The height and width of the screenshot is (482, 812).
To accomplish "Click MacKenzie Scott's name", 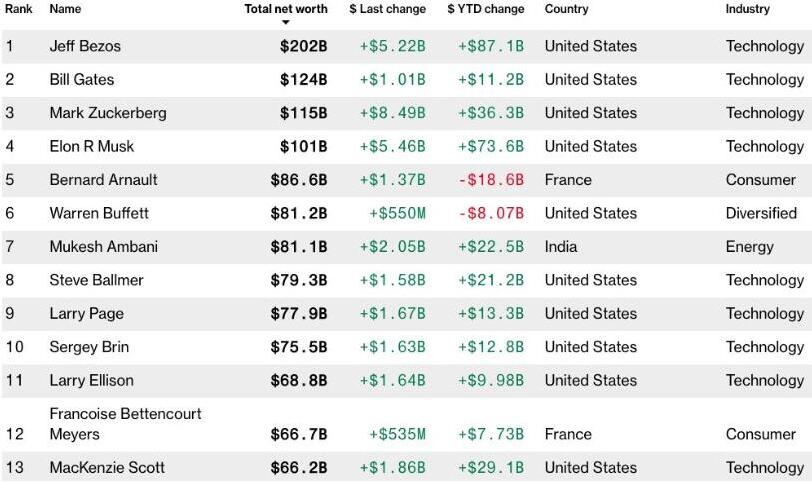I will [x=107, y=467].
